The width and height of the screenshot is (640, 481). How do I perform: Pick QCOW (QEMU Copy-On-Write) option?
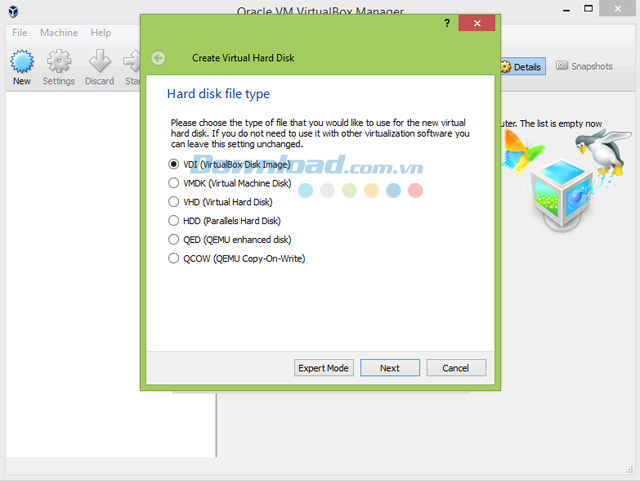[237, 258]
